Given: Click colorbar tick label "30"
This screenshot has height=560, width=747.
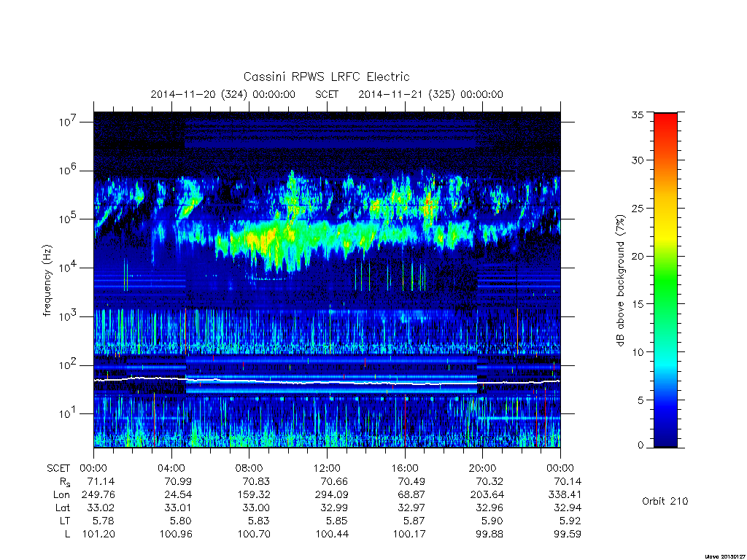Looking at the screenshot, I should click(x=638, y=160).
